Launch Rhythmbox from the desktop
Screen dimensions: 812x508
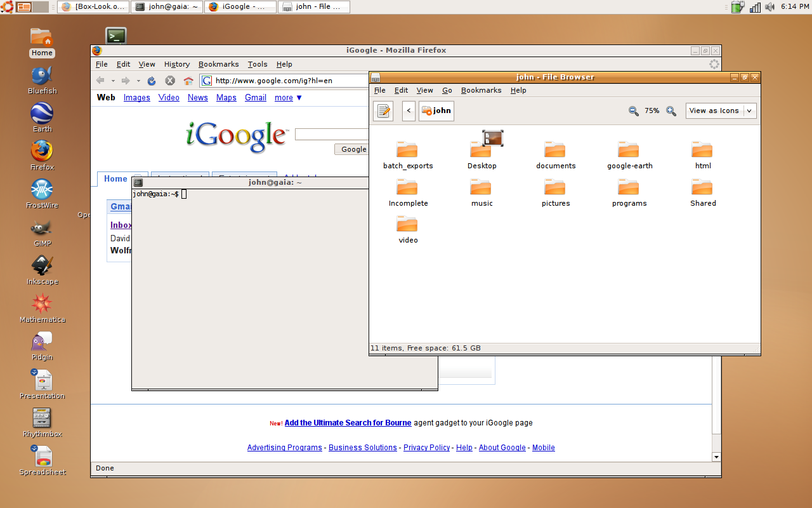pos(42,423)
